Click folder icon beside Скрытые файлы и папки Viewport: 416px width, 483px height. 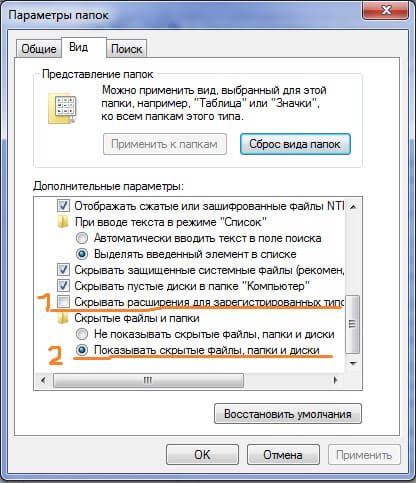coord(63,318)
